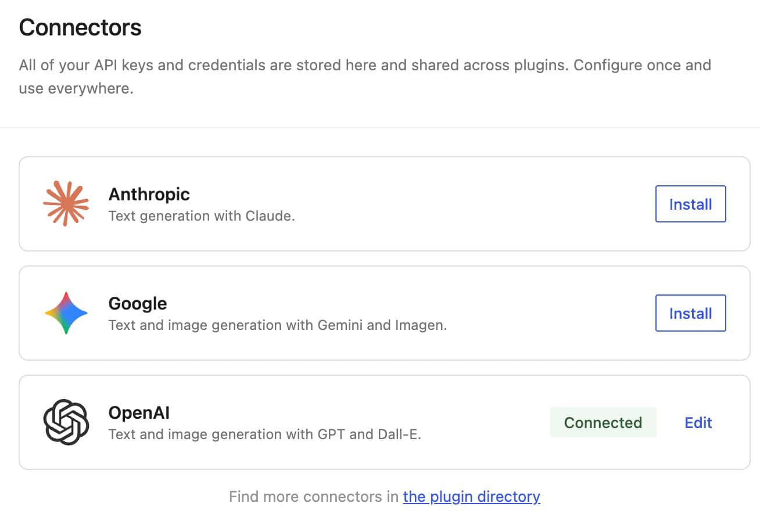The width and height of the screenshot is (760, 532).
Task: Click the Connectors page heading
Action: click(x=80, y=28)
